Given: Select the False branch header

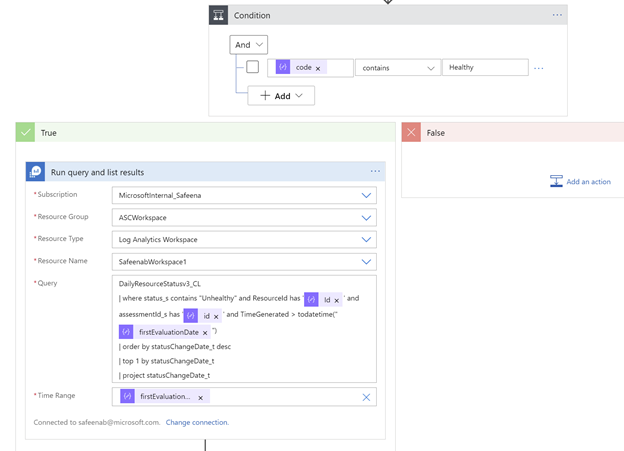Looking at the screenshot, I should [x=512, y=132].
